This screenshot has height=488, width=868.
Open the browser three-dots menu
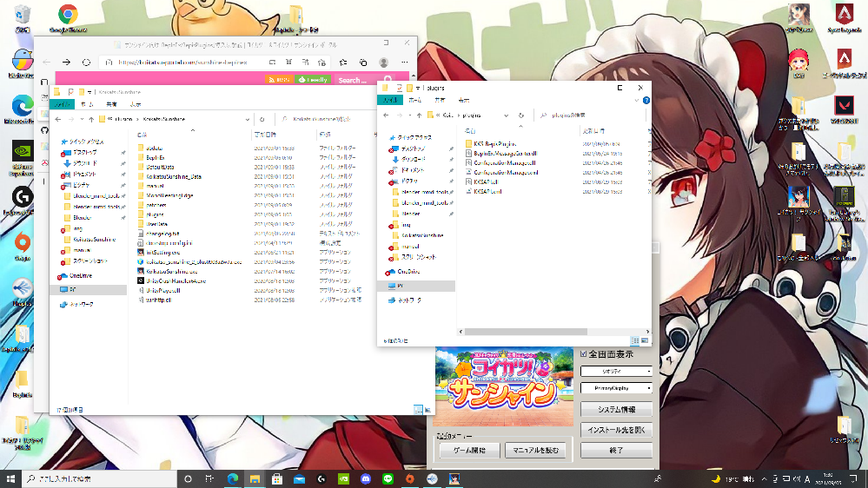click(405, 63)
